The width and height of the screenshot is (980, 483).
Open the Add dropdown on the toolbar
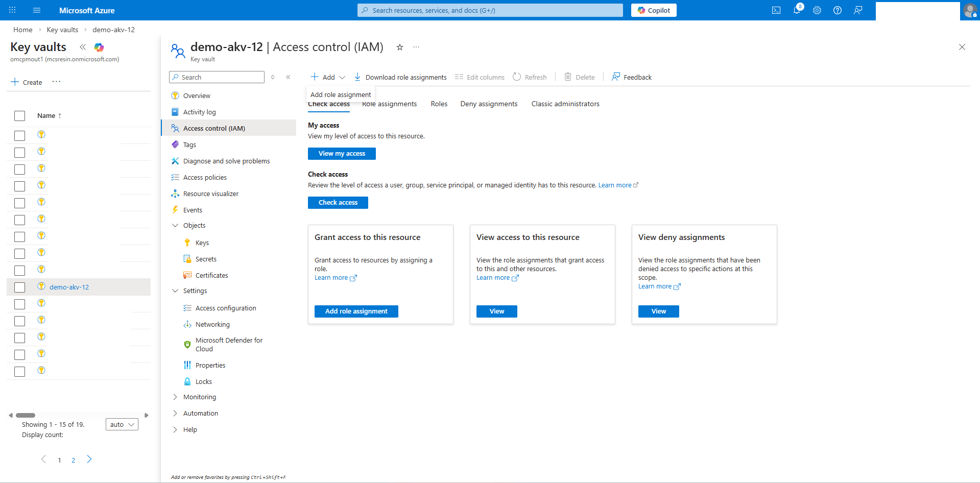[x=327, y=77]
